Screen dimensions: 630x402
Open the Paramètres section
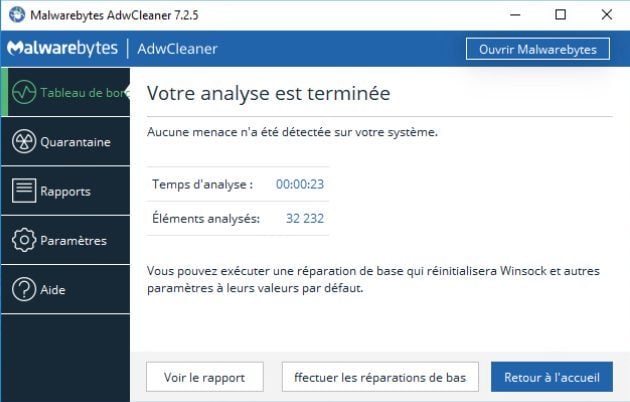point(73,240)
